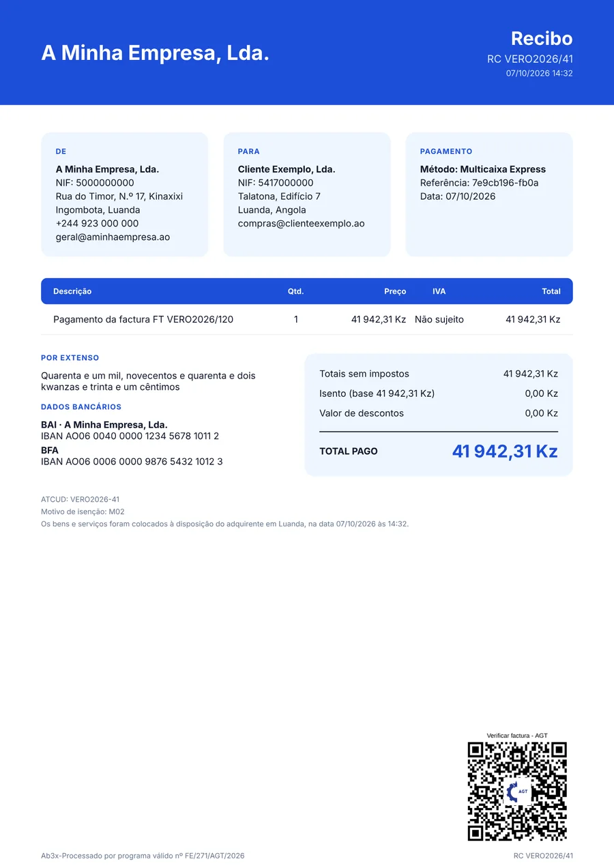The image size is (614, 868).
Task: Click footer text 'Ab3x-Processado por programa válido'
Action: 143,856
